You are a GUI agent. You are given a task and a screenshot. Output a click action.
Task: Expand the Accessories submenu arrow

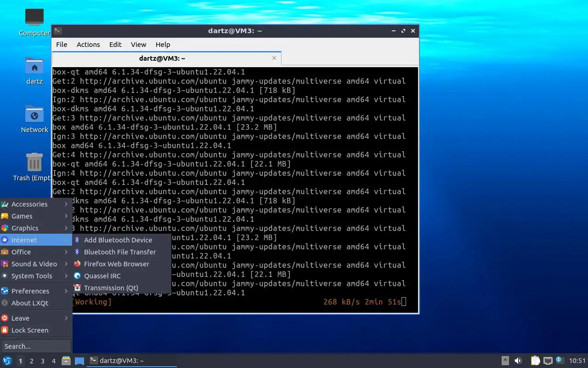[x=66, y=204]
